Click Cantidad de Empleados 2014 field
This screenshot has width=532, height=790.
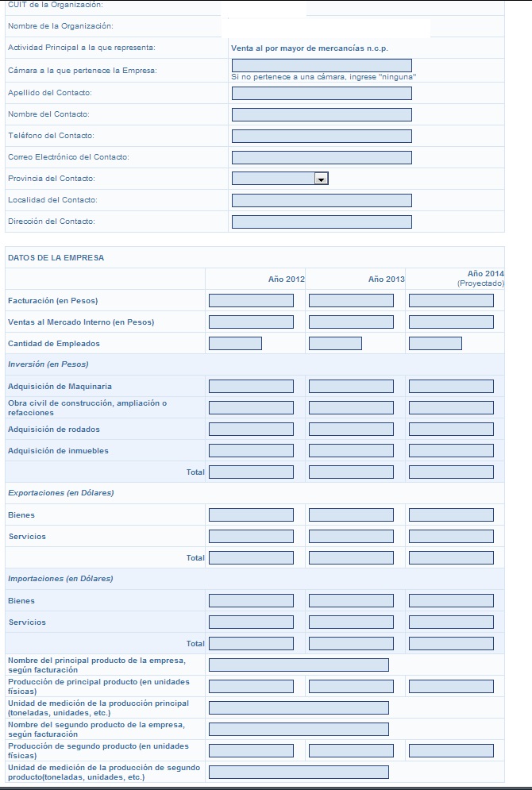(435, 344)
